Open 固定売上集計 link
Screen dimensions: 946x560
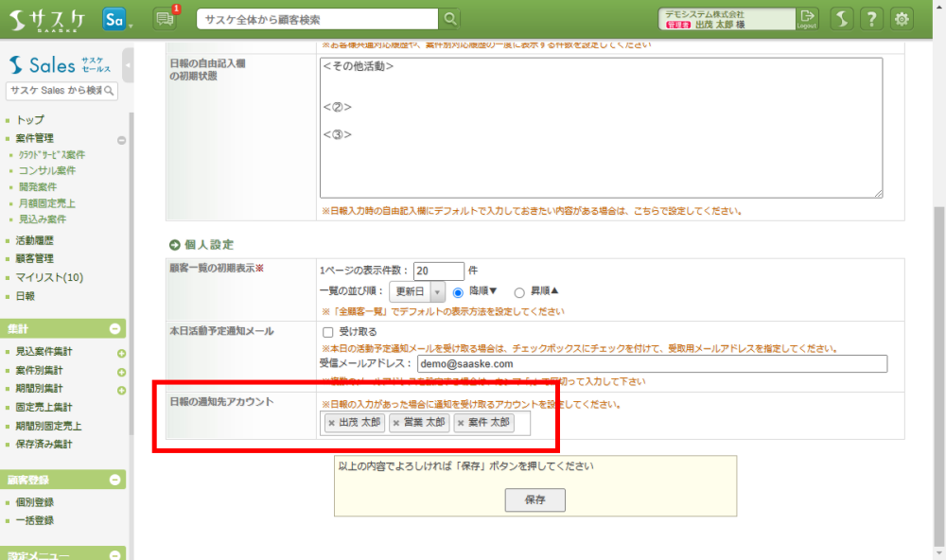pos(44,408)
